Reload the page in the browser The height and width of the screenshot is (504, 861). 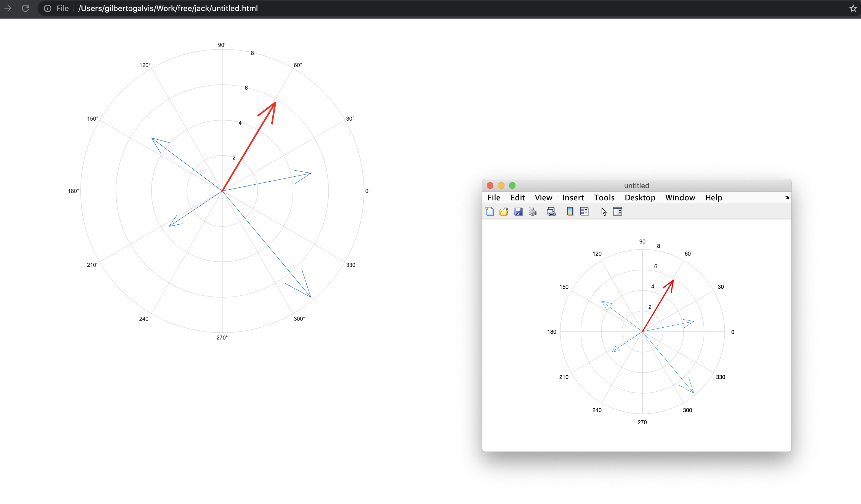pos(25,8)
